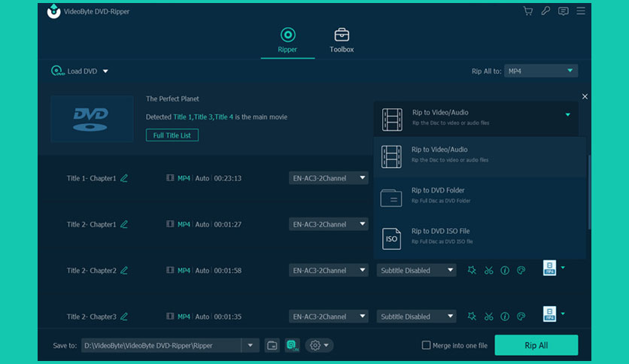This screenshot has height=364, width=629.
Task: Rename Title 2- Chapter2 with pencil icon
Action: (124, 270)
